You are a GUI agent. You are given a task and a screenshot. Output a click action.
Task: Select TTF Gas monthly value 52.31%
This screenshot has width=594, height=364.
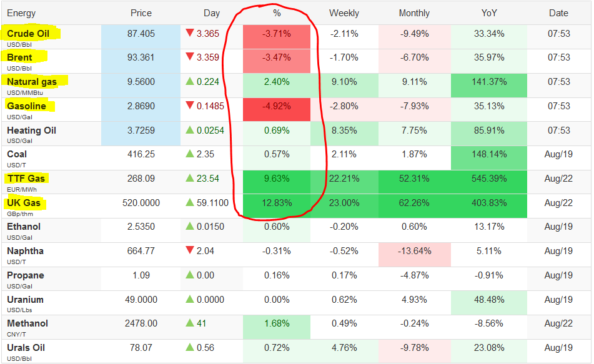[x=415, y=179]
